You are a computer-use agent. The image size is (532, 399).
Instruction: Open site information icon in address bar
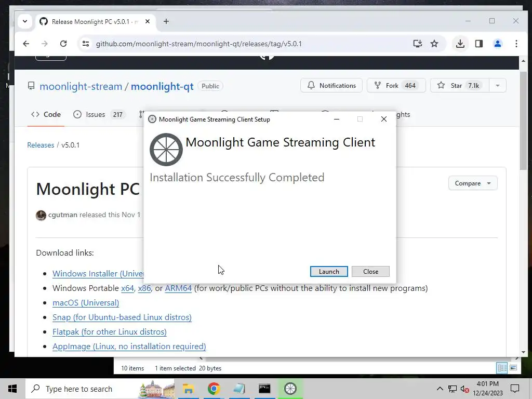pyautogui.click(x=86, y=44)
